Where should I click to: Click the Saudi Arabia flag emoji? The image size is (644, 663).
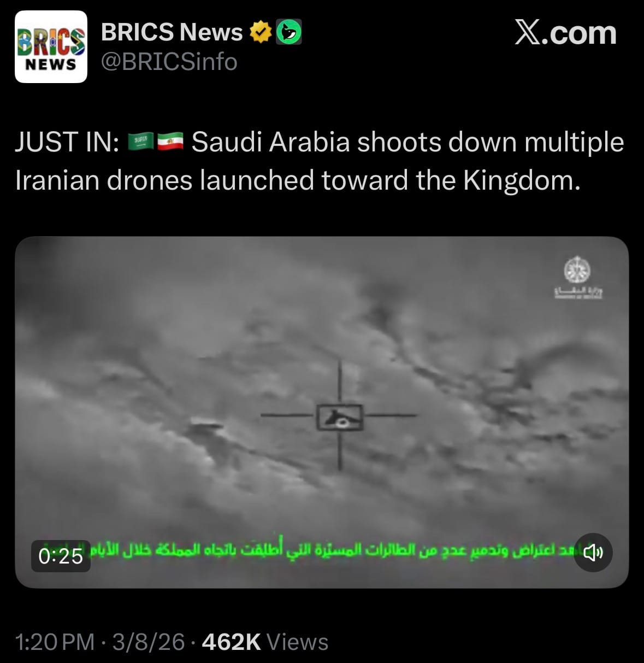click(x=141, y=143)
